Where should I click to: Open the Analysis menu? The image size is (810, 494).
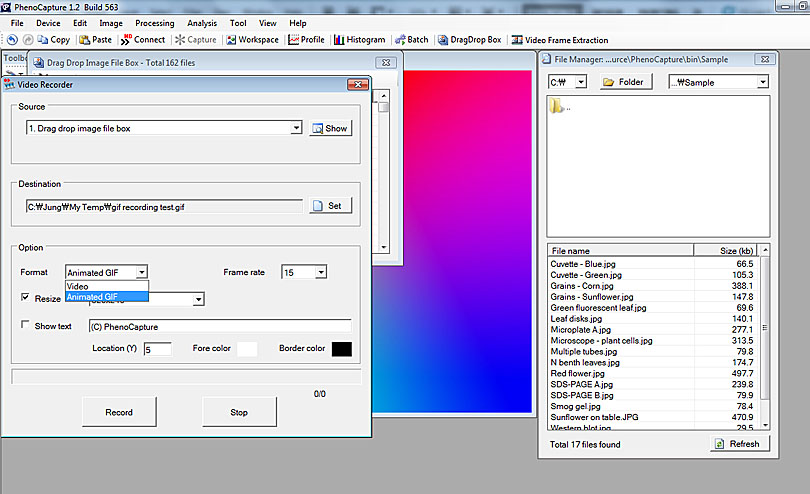(x=202, y=23)
